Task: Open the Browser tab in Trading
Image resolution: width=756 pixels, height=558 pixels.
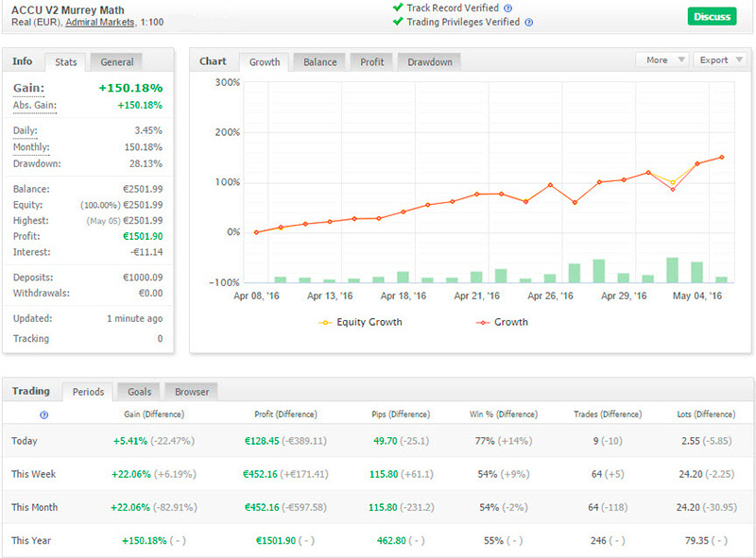Action: coord(192,392)
